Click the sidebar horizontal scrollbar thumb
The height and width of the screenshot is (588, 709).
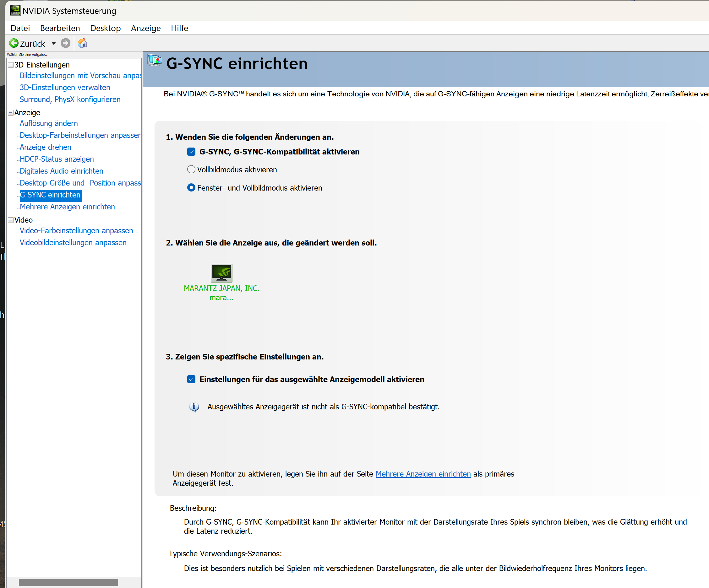(68, 583)
